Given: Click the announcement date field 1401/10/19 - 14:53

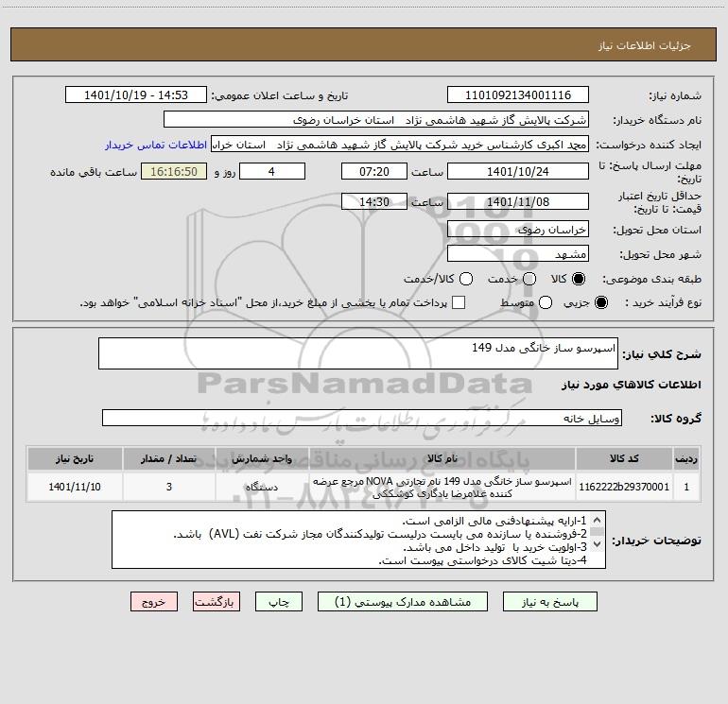Looking at the screenshot, I should [x=136, y=94].
